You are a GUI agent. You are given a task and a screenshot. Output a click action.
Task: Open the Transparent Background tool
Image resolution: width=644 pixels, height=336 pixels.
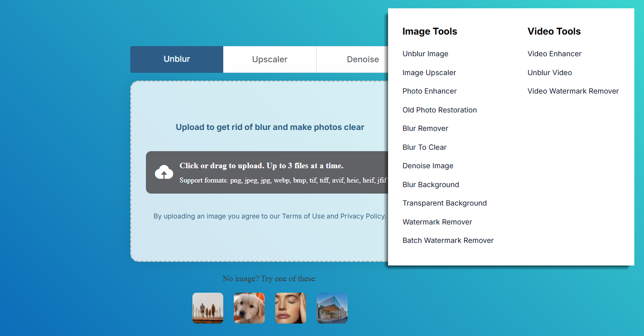[x=444, y=203]
